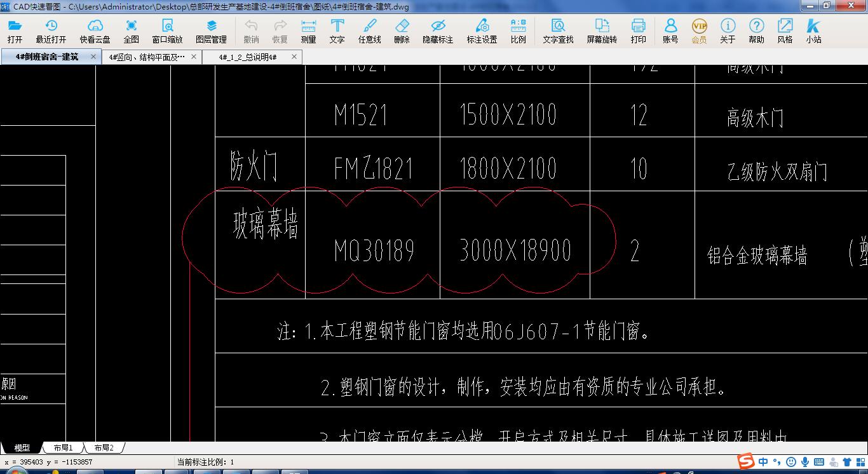
Task: Select the 布局1 layout tab
Action: pyautogui.click(x=63, y=447)
